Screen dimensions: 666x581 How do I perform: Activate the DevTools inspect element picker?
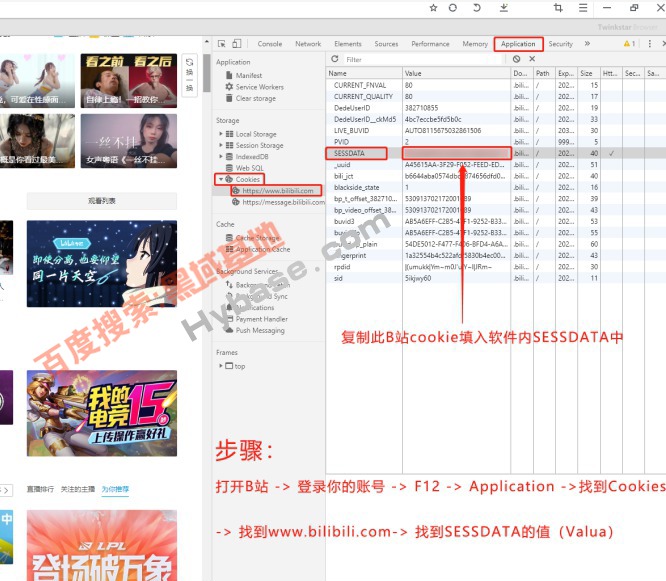[x=222, y=44]
